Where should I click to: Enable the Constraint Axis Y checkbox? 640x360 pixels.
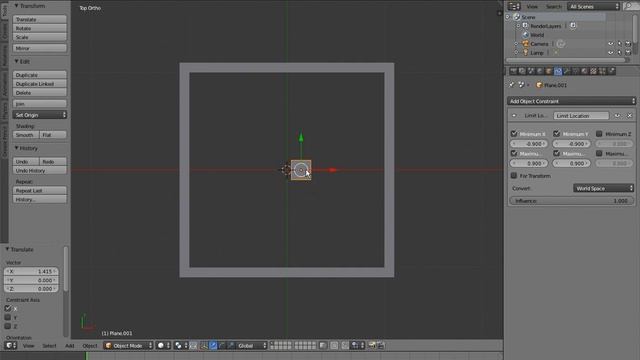tap(8, 317)
